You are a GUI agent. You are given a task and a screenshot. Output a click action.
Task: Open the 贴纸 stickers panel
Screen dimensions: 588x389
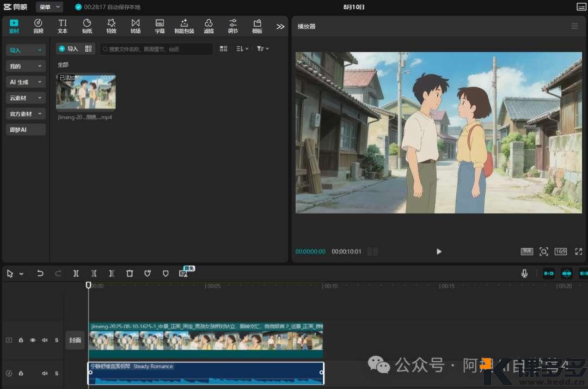click(x=87, y=26)
